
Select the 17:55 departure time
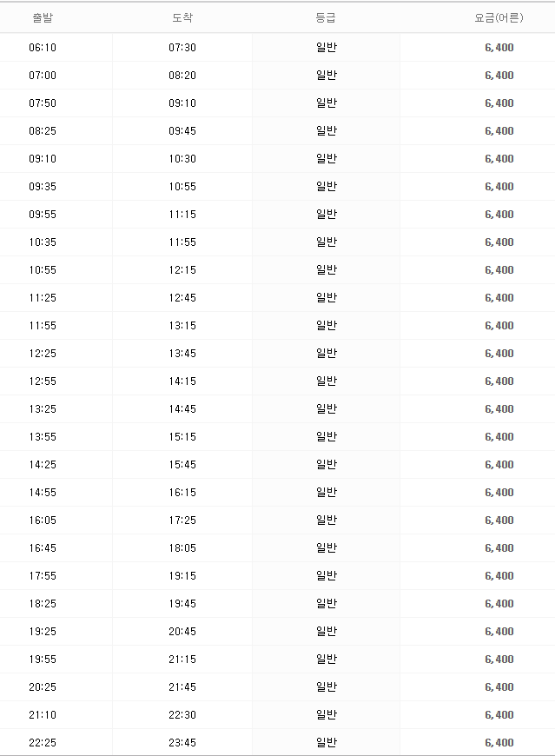tap(43, 575)
